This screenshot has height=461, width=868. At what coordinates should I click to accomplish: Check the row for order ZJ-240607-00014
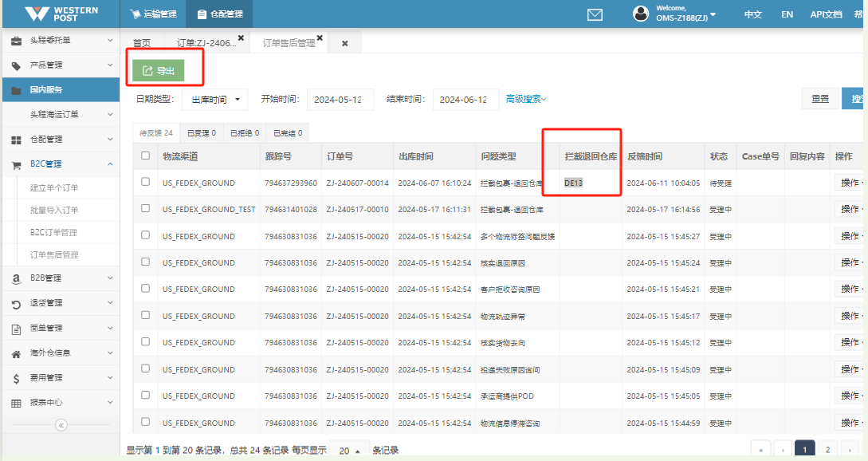[x=146, y=182]
